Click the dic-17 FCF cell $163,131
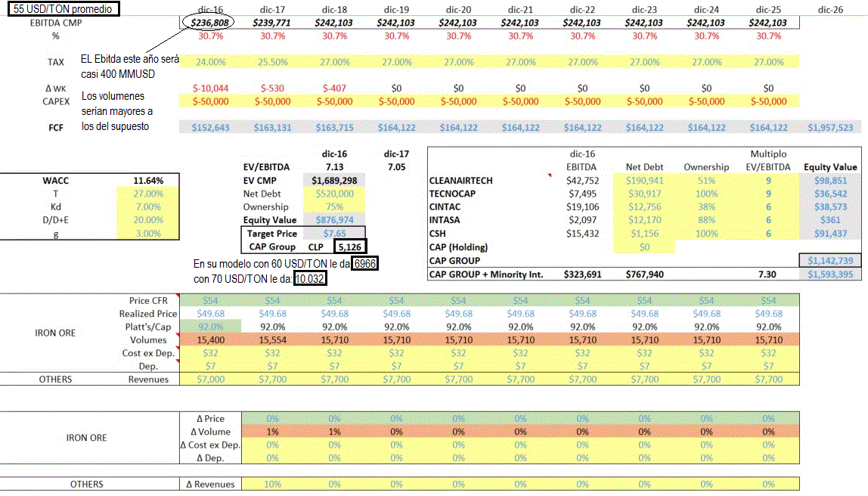 [272, 127]
